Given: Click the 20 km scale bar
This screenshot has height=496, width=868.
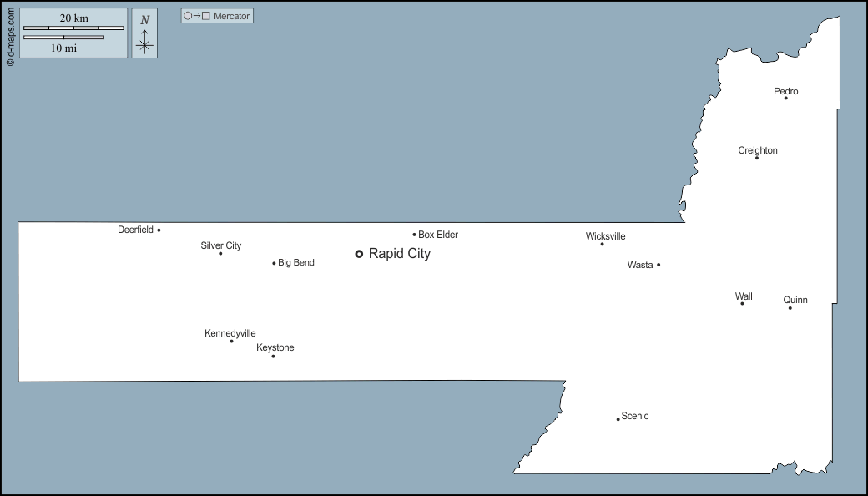Looking at the screenshot, I should [x=73, y=28].
